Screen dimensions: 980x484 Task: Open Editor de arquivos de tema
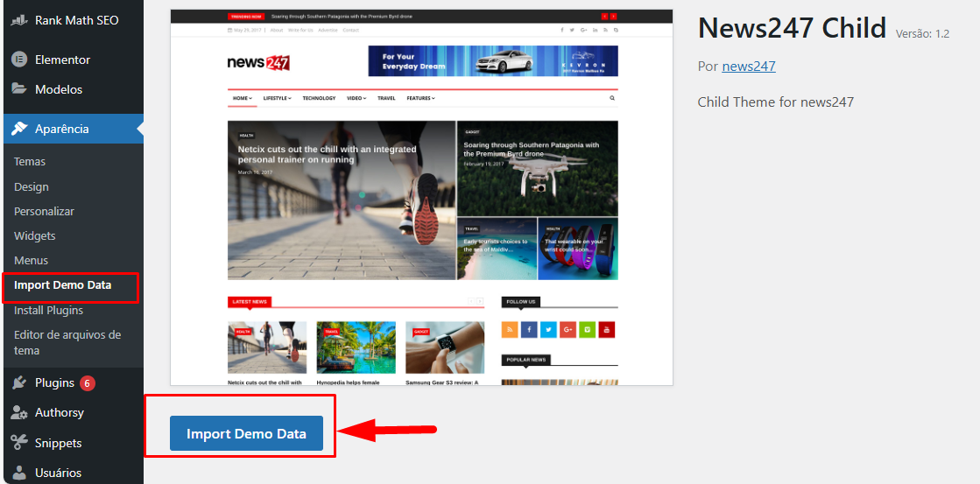(67, 342)
